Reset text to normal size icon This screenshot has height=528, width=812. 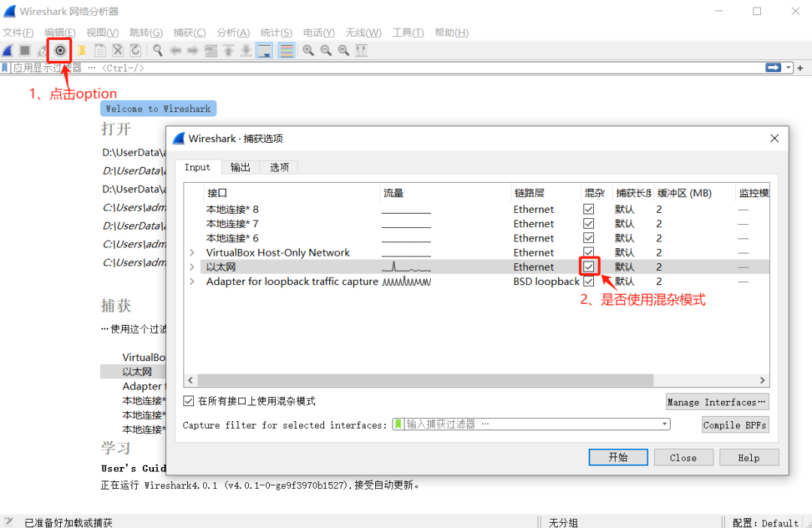click(x=344, y=50)
